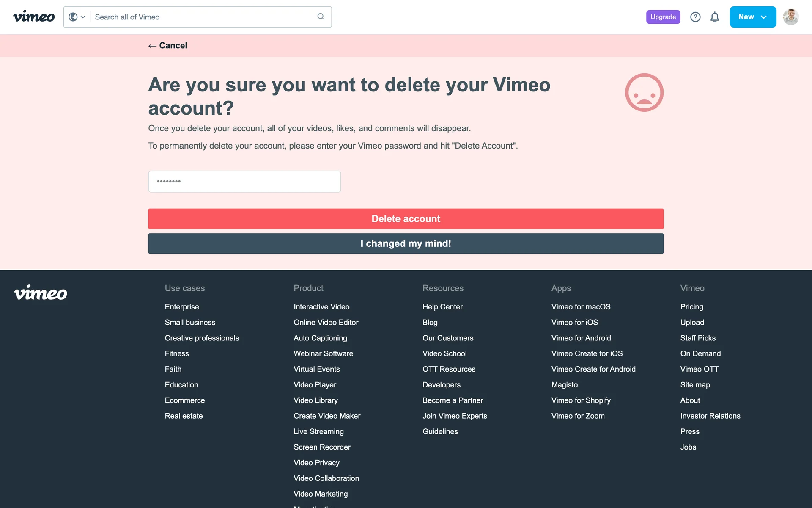812x508 pixels.
Task: Focus the password input field
Action: click(x=244, y=182)
